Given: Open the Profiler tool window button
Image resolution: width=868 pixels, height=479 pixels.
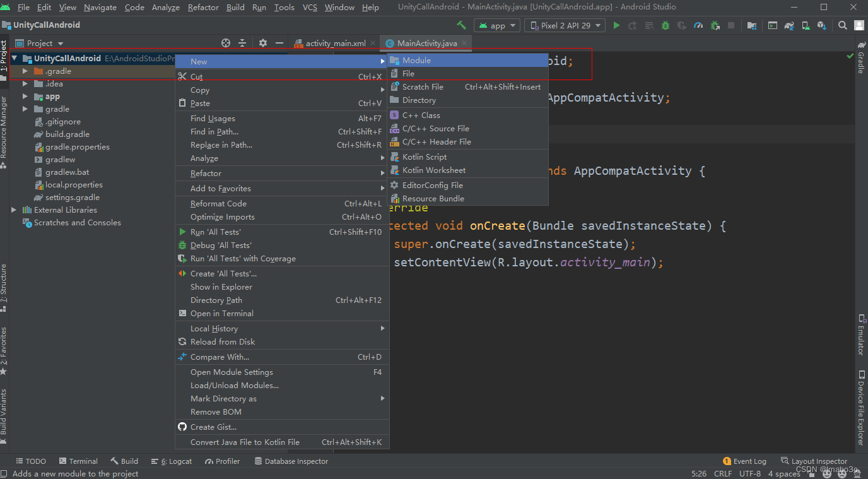Looking at the screenshot, I should (x=222, y=461).
